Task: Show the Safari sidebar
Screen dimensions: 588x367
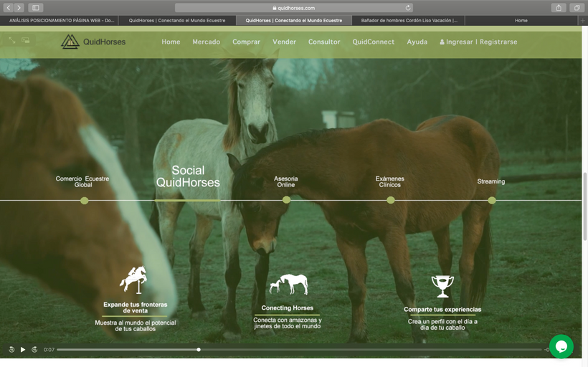Action: coord(36,8)
